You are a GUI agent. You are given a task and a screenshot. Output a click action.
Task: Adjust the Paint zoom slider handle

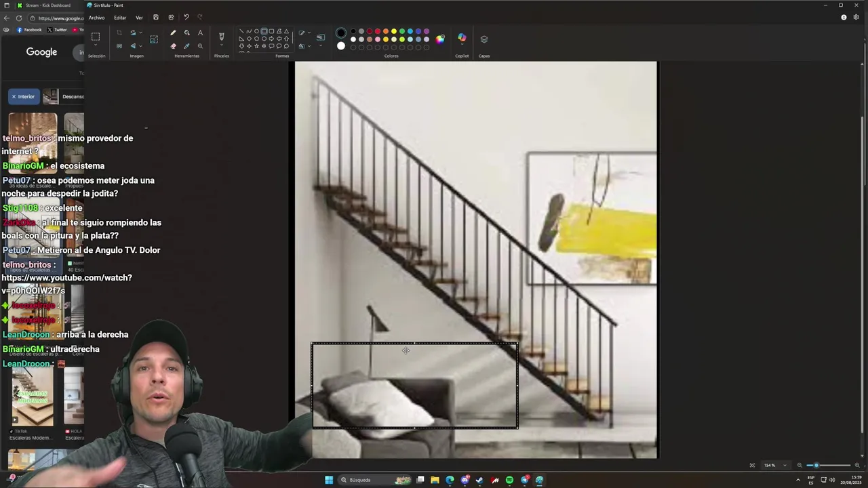click(816, 465)
